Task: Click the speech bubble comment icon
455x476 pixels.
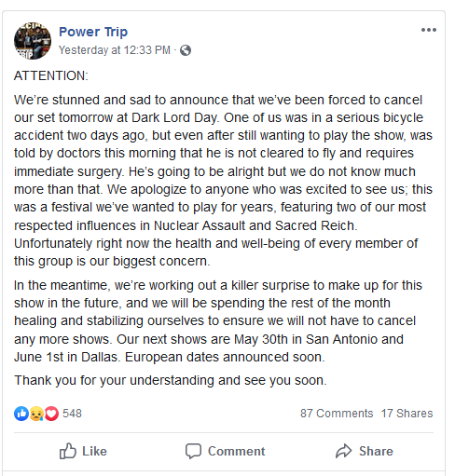Action: click(x=193, y=451)
